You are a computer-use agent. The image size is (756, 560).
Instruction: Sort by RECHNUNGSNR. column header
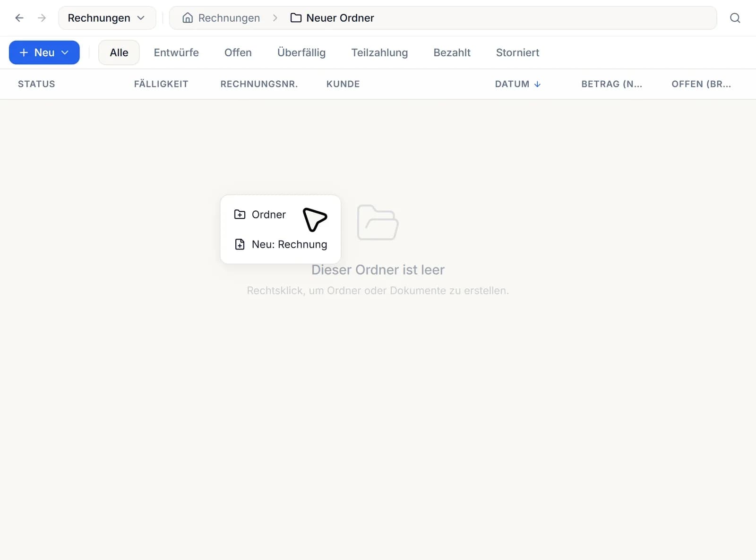tap(259, 84)
